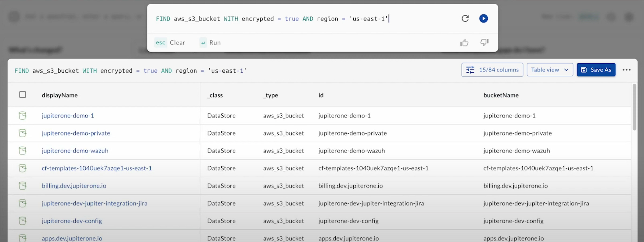
Task: Click the refresh query icon
Action: click(x=465, y=19)
